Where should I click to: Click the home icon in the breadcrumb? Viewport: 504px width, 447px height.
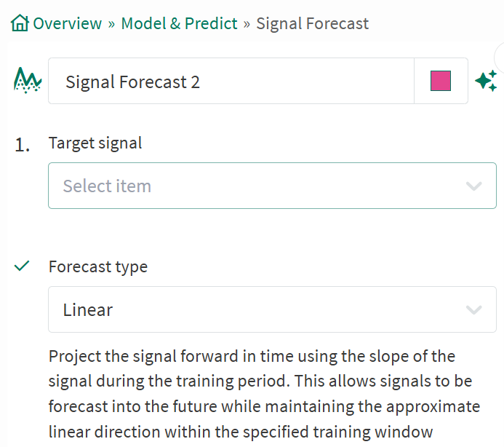click(x=20, y=23)
